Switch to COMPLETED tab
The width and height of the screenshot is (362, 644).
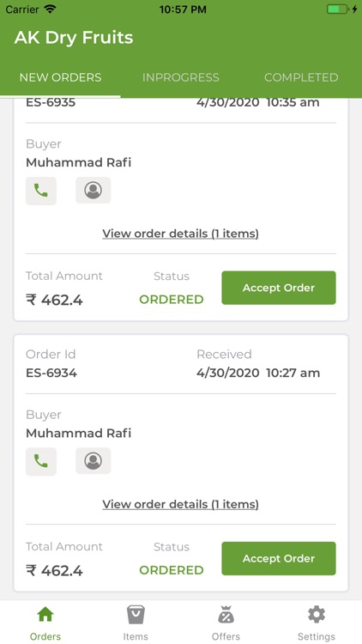[301, 77]
